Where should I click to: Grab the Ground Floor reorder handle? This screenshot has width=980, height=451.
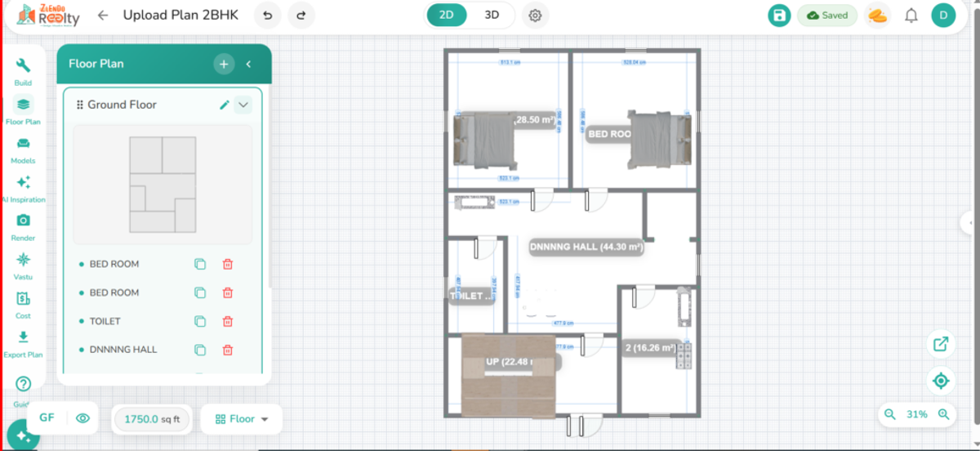(x=80, y=105)
